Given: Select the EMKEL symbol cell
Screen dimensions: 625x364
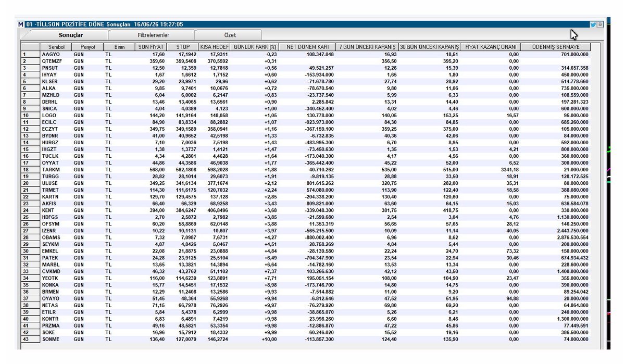Looking at the screenshot, I should [56, 251].
